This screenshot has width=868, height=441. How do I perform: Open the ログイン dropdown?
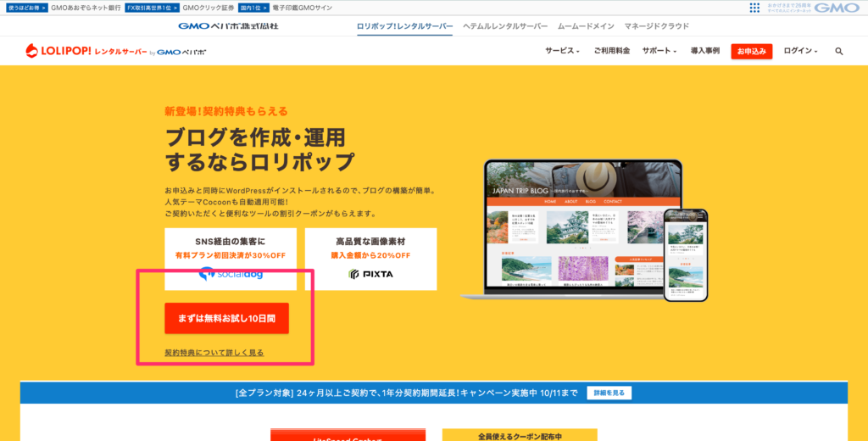[800, 51]
